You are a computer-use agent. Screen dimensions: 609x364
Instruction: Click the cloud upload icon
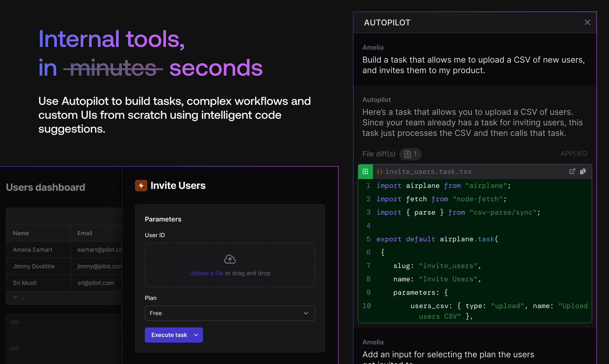230,259
